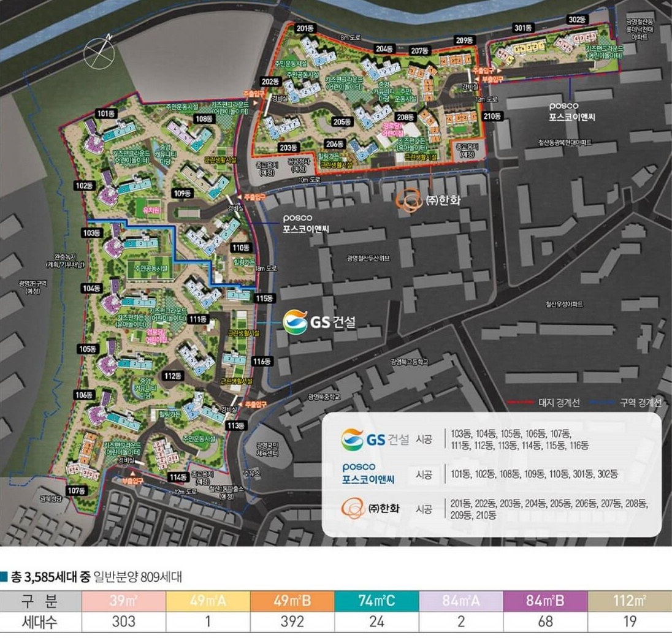This screenshot has width=672, height=643.
Task: Select the 84㎡B purple header cell
Action: [545, 601]
